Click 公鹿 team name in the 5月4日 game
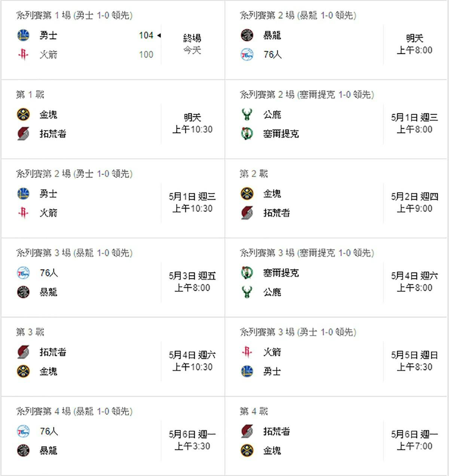The width and height of the screenshot is (449, 476). click(x=272, y=292)
